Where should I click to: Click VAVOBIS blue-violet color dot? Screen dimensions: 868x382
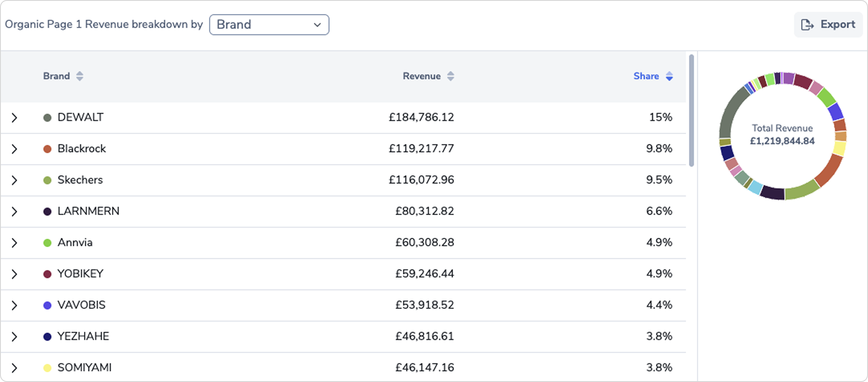(x=47, y=305)
